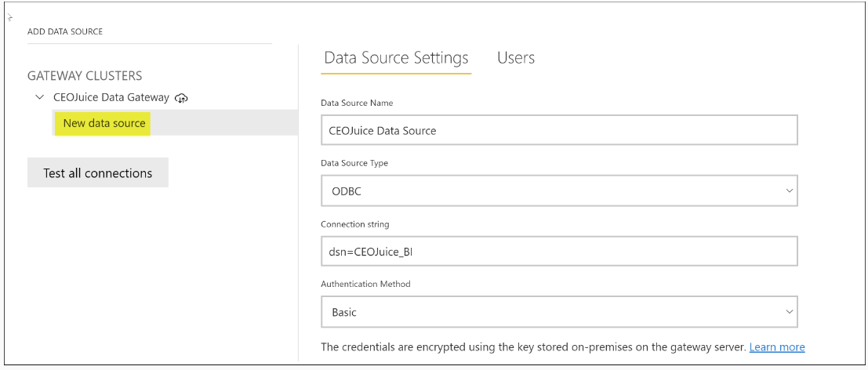Open the Data Source Type ODBC dropdown

(559, 190)
